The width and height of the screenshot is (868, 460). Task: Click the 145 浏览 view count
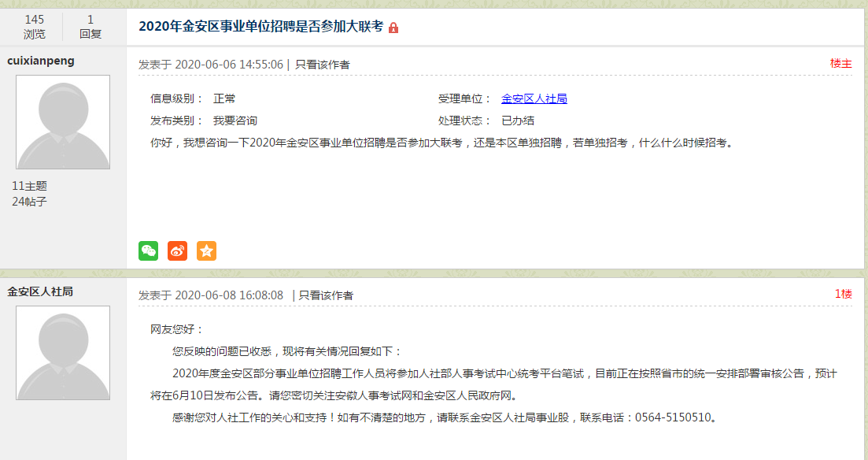click(35, 27)
